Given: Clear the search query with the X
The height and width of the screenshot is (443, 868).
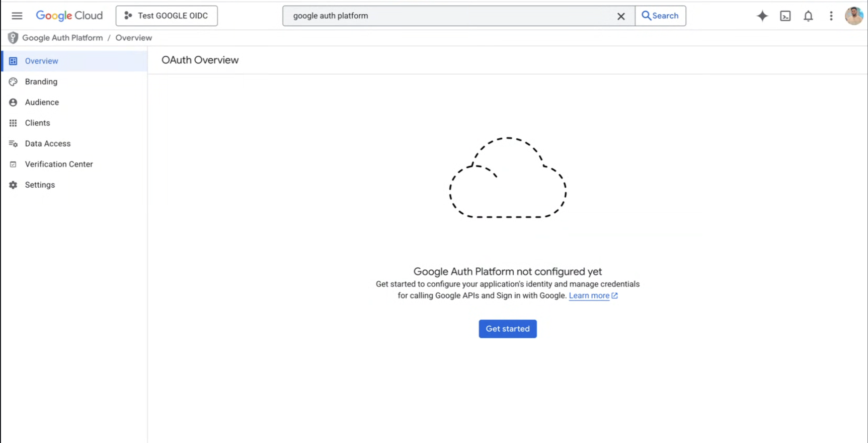Looking at the screenshot, I should 621,16.
